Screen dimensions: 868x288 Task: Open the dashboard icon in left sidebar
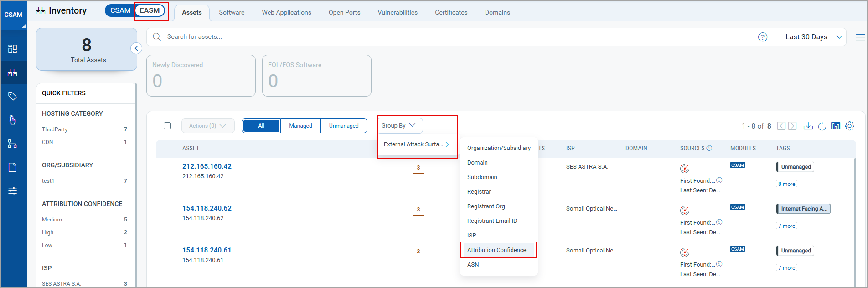tap(13, 49)
